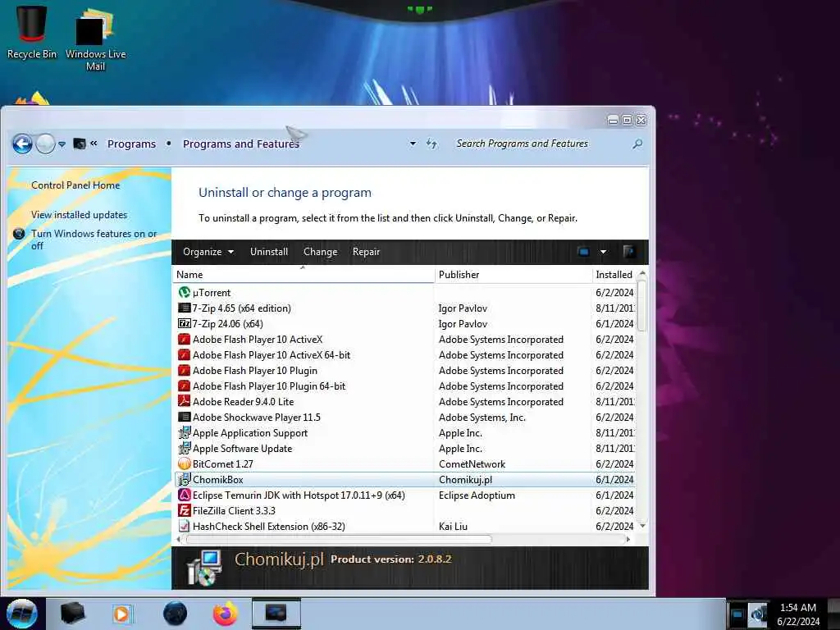Click the Change toolbar button
The image size is (840, 630).
point(321,252)
